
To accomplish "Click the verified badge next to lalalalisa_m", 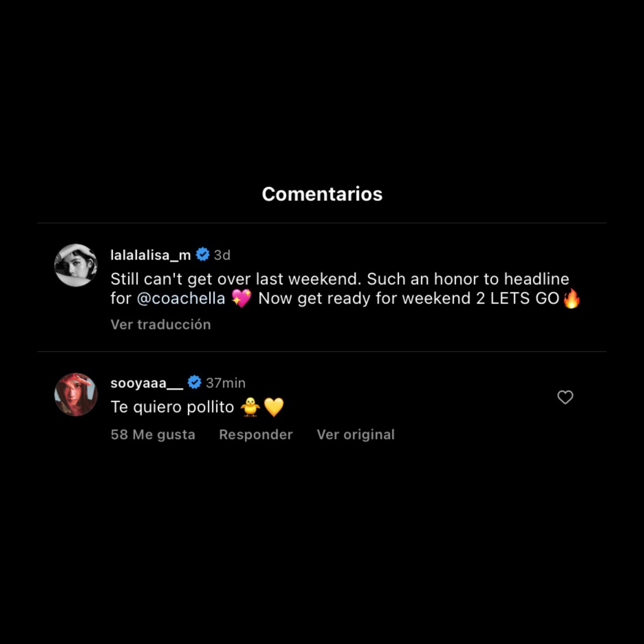I will tap(203, 254).
